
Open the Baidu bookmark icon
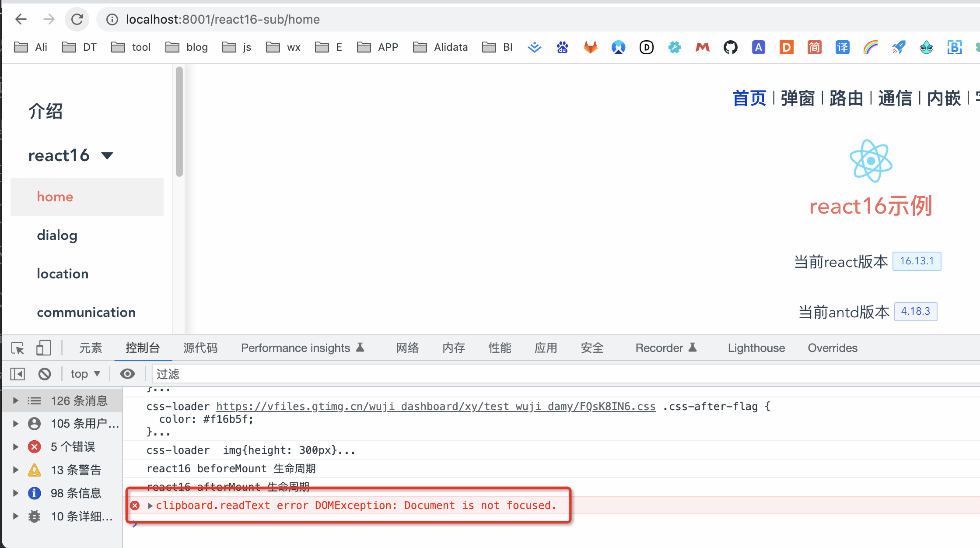[562, 47]
